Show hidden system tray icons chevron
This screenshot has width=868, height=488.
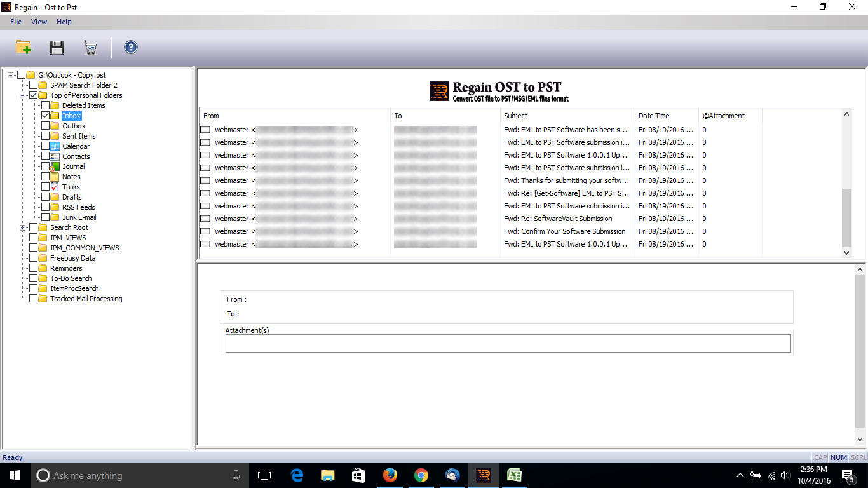coord(740,475)
